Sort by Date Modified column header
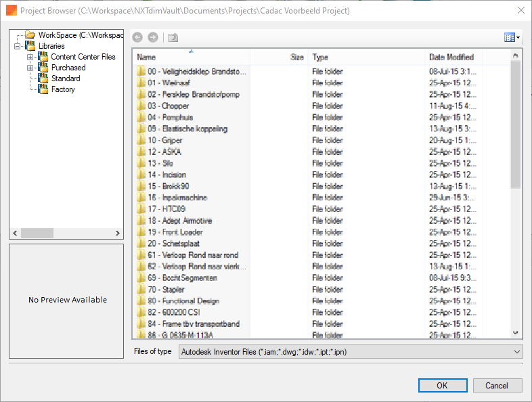The height and width of the screenshot is (402, 532). point(453,57)
